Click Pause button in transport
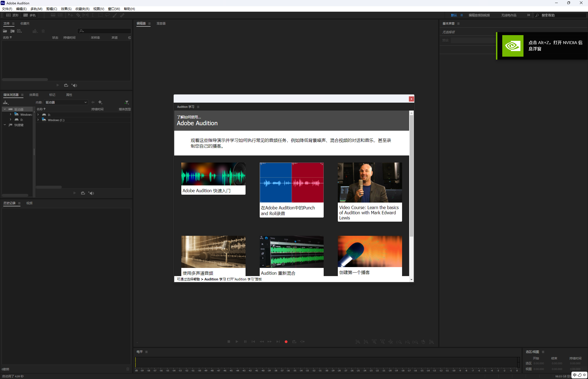This screenshot has height=379, width=588. [x=245, y=341]
